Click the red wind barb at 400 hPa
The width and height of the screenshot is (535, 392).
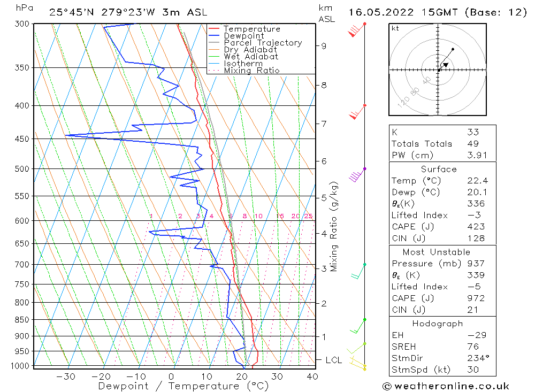pyautogui.click(x=357, y=112)
